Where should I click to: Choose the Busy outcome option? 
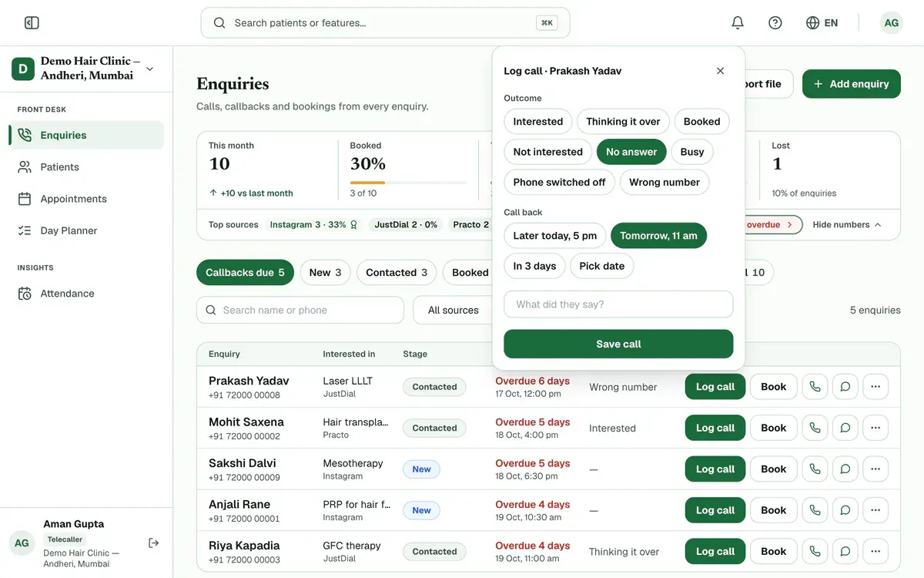692,152
